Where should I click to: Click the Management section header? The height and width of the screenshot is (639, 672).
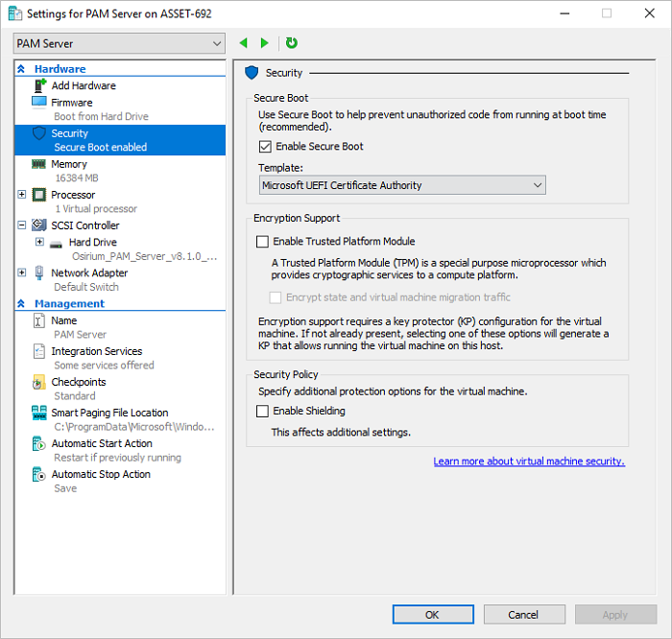69,303
